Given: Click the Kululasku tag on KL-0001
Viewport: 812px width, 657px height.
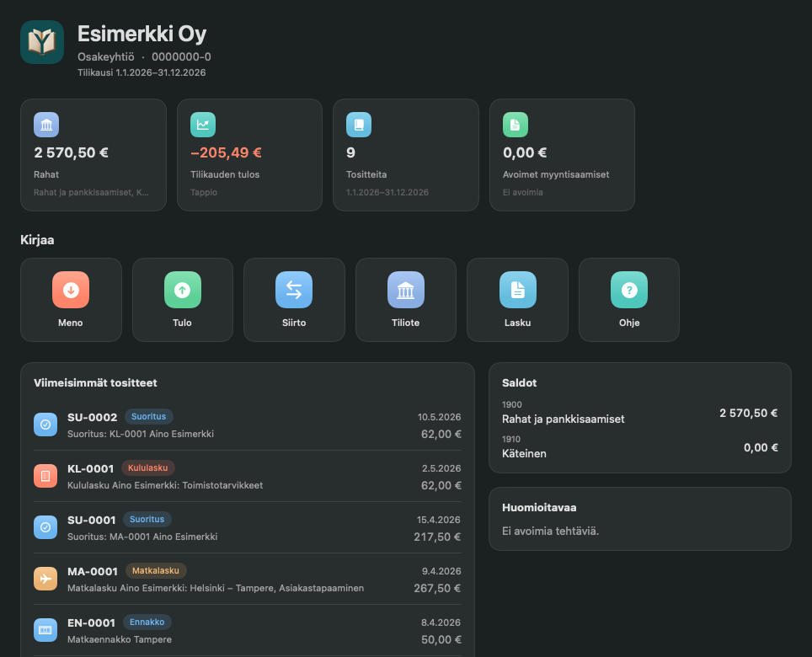Looking at the screenshot, I should pyautogui.click(x=148, y=468).
